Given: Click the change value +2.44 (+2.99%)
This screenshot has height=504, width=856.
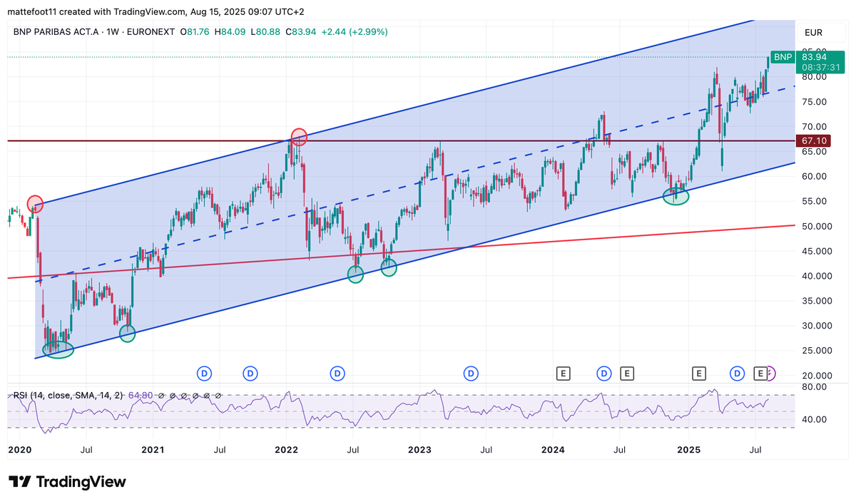Looking at the screenshot, I should coord(353,32).
